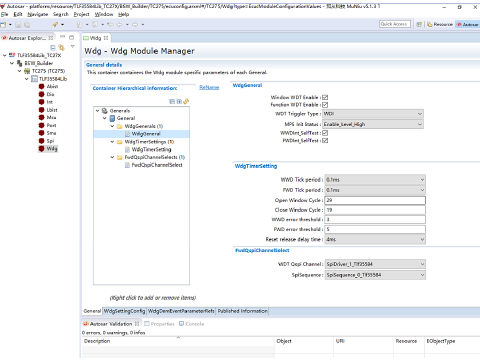The image size is (480, 360).
Task: Click the Save All toolbar icon
Action: 27,24
